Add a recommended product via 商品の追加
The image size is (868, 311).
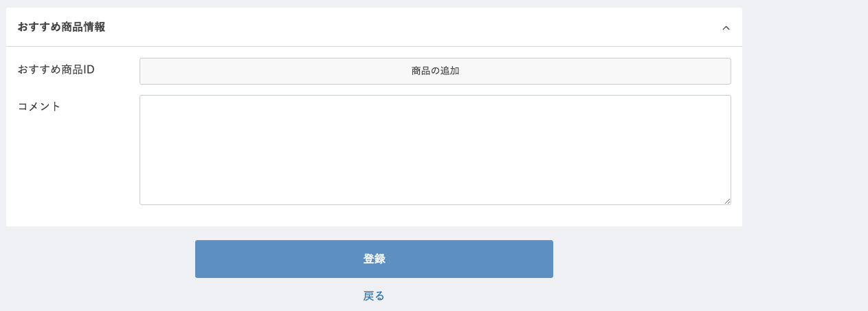435,71
